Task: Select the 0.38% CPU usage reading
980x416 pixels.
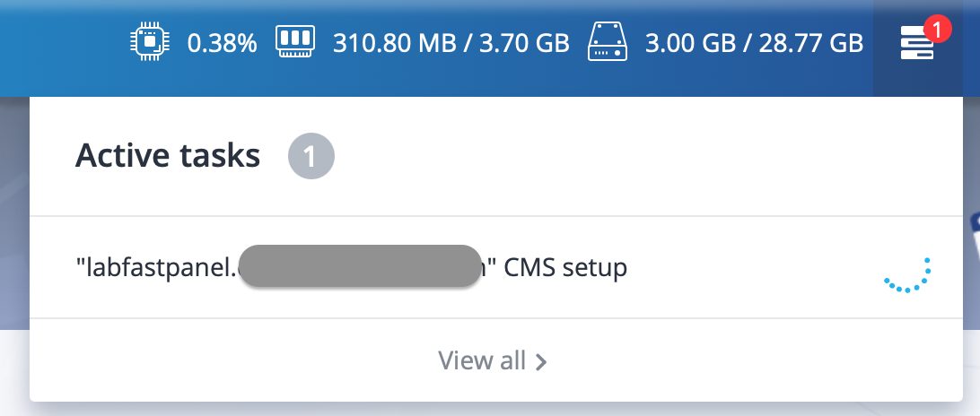Action: pyautogui.click(x=222, y=43)
